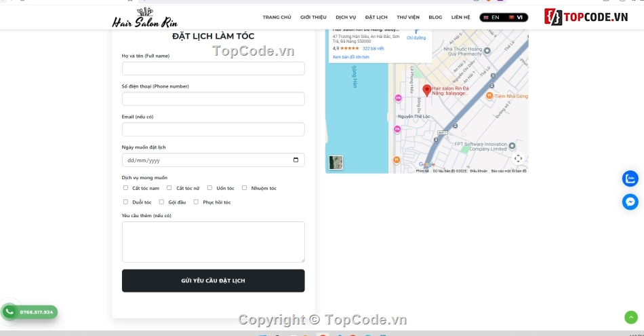Click Nhà Thuốc Hoàng Quy Pharmacy marker
The width and height of the screenshot is (644, 336).
(487, 51)
